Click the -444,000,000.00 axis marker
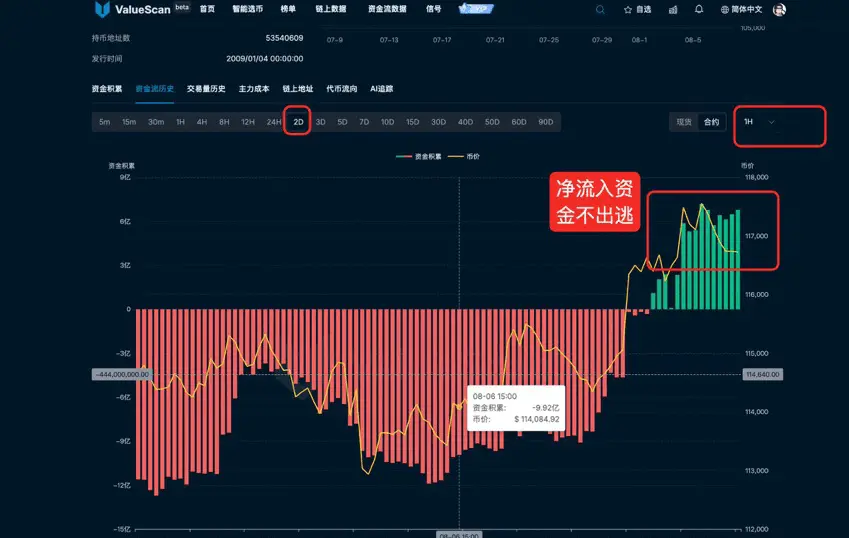Image resolution: width=849 pixels, height=538 pixels. [x=122, y=375]
